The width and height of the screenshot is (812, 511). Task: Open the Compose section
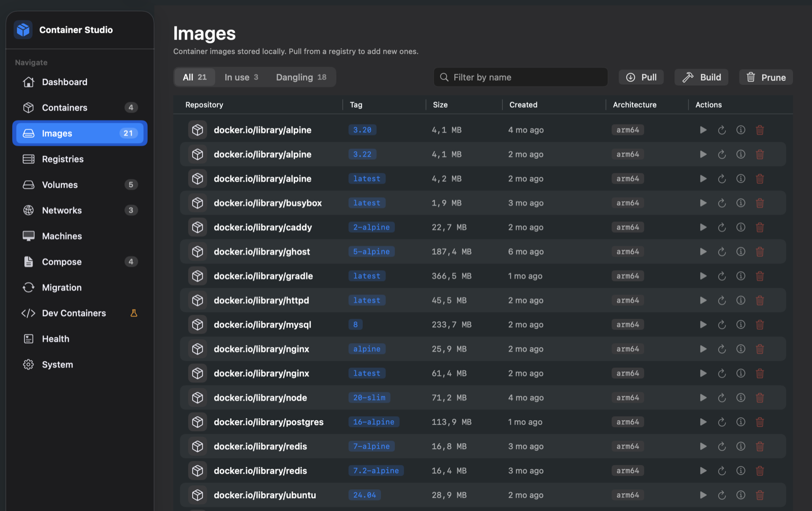(x=80, y=262)
